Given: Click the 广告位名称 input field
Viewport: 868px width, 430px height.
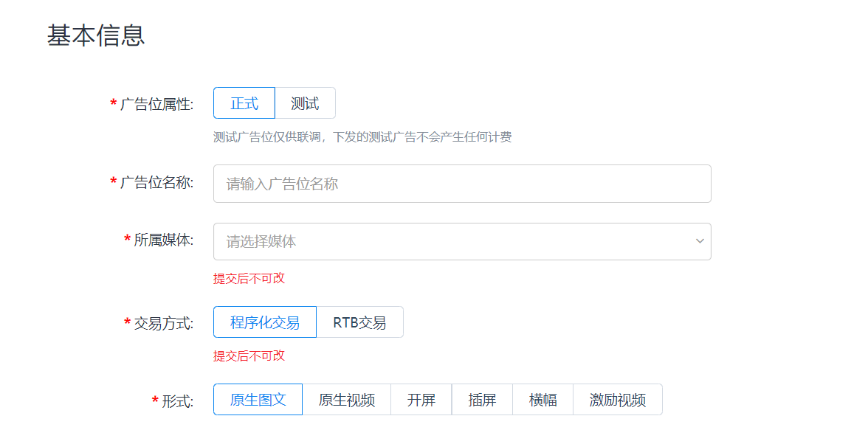Looking at the screenshot, I should click(461, 184).
